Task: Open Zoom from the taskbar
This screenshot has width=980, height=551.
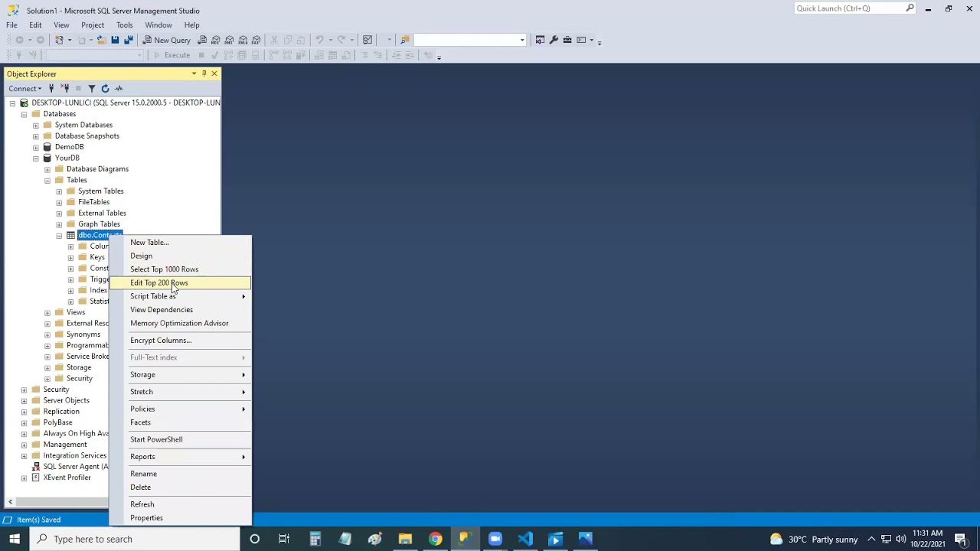Action: pos(495,539)
